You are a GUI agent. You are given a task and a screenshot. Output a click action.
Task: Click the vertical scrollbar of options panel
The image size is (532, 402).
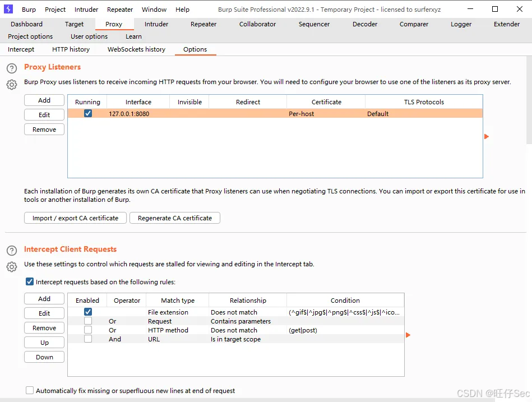click(529, 100)
